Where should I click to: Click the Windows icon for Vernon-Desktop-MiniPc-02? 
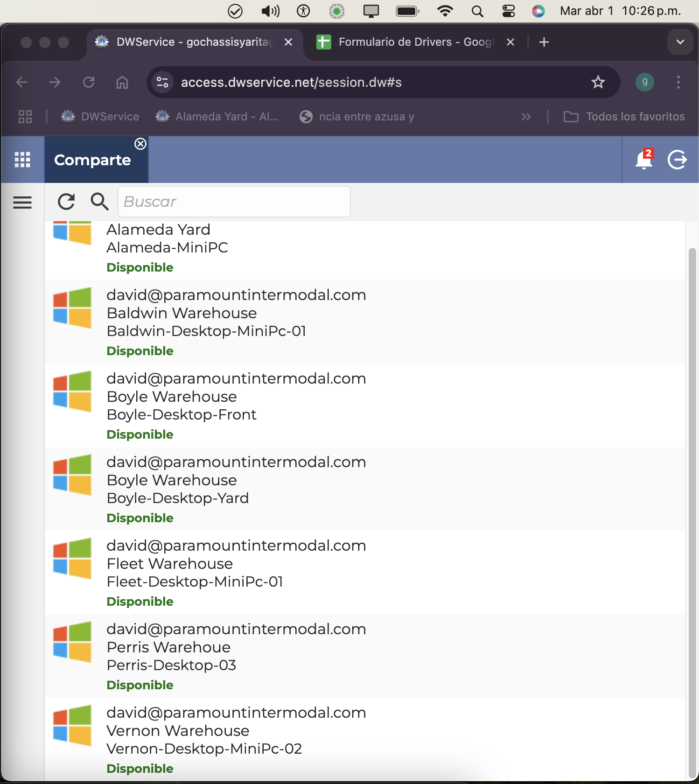(72, 725)
